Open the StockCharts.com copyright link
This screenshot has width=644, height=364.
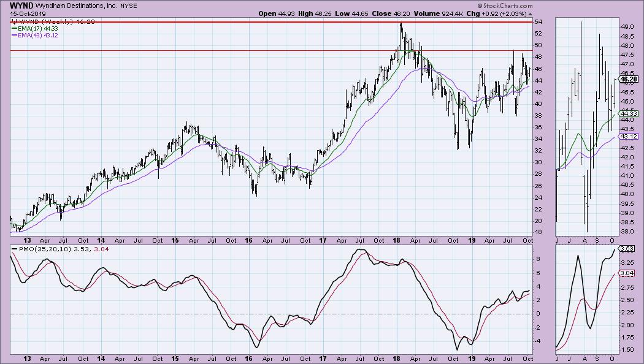click(x=505, y=6)
